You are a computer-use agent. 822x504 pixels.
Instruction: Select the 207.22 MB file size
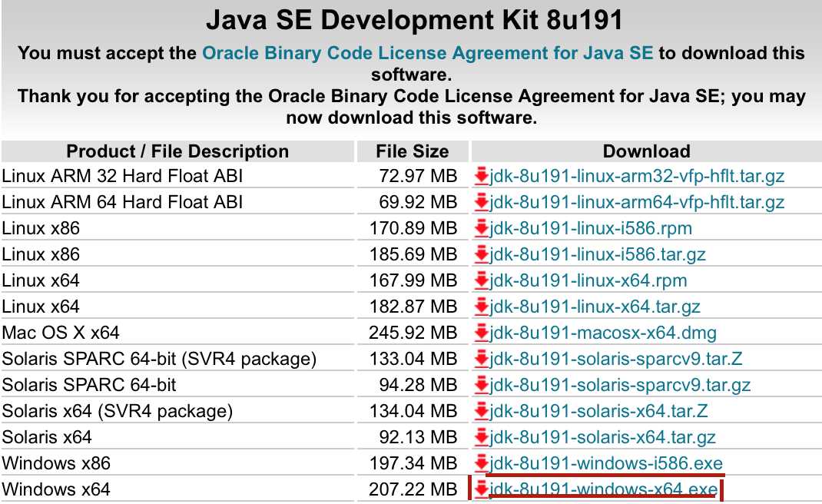[413, 489]
